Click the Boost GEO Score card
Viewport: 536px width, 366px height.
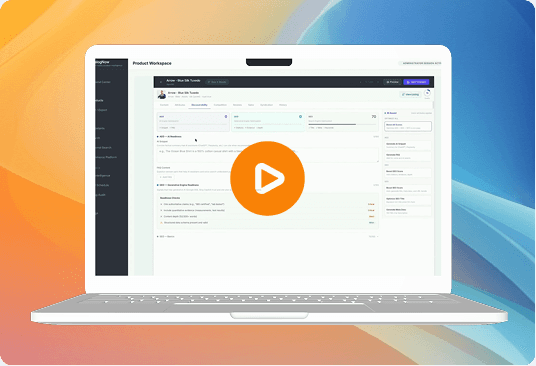coord(408,173)
